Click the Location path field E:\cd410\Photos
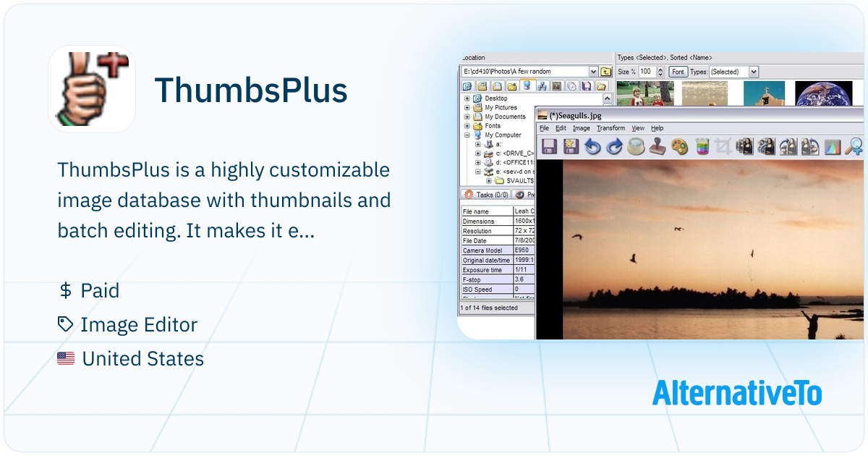868x456 pixels. coord(524,72)
